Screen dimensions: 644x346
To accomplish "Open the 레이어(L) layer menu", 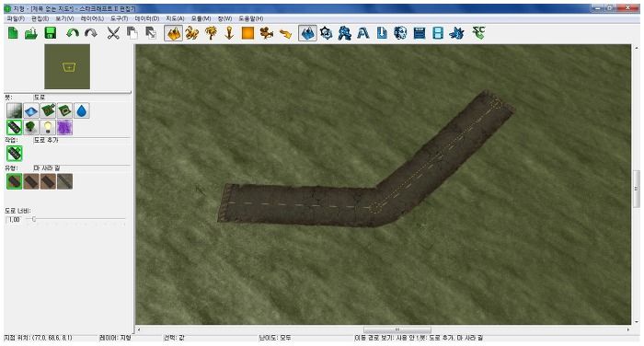I will pyautogui.click(x=92, y=18).
